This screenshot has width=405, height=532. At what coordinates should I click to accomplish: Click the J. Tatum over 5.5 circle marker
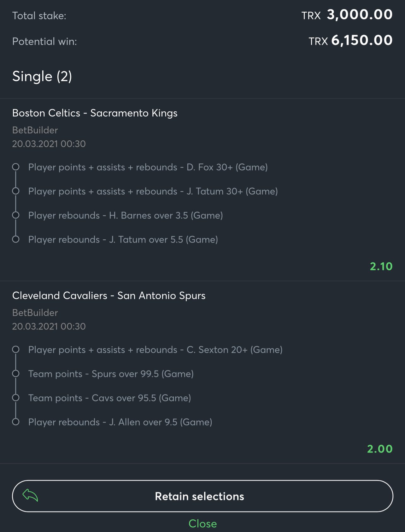click(16, 239)
